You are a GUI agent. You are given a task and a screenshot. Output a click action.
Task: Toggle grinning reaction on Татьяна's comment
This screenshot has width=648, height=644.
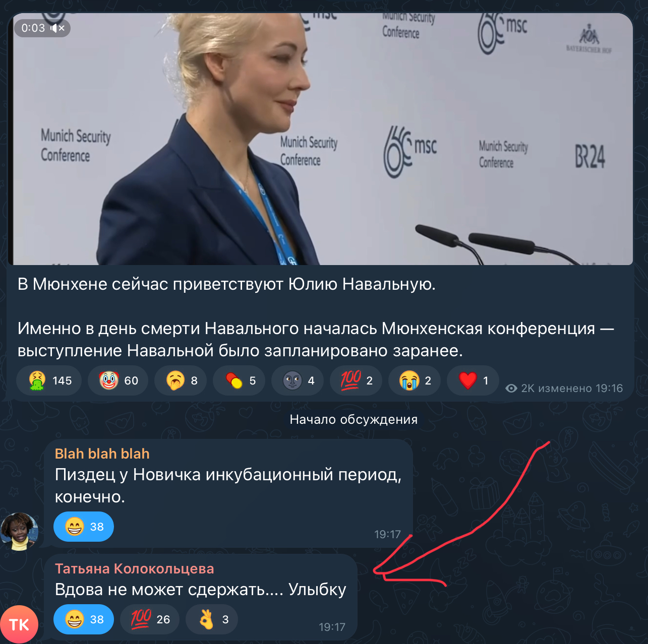point(84,619)
